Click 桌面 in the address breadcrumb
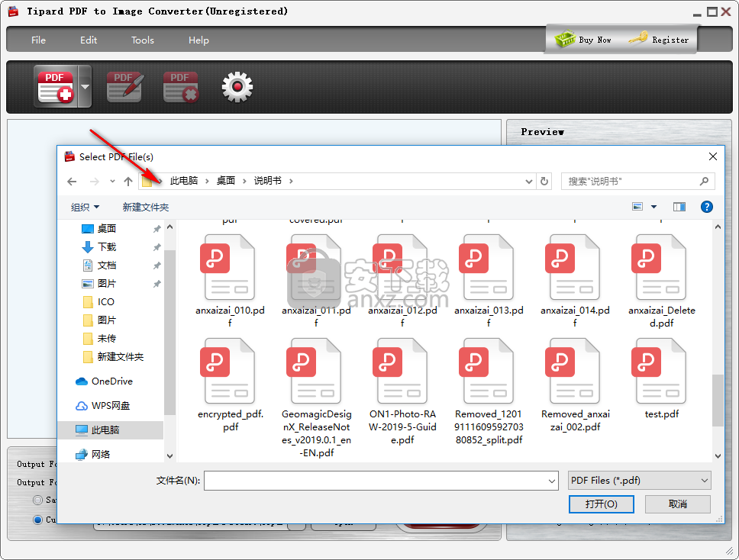 click(225, 181)
